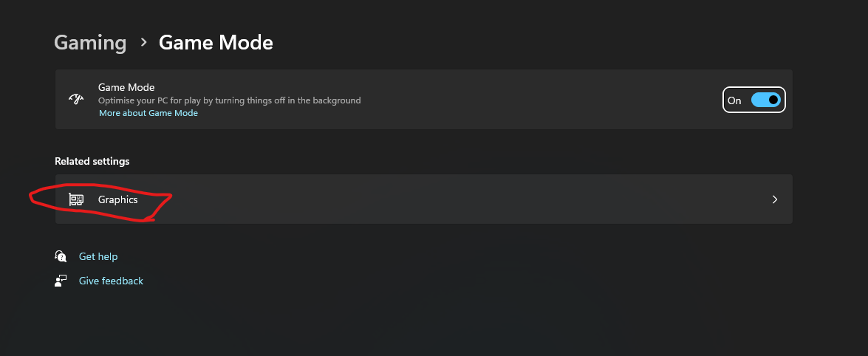Viewport: 868px width, 356px height.
Task: Click the black knob of the Game Mode switch
Action: pos(773,100)
